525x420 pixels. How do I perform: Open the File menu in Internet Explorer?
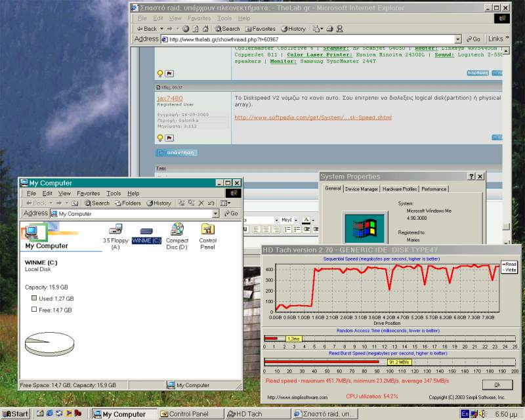click(142, 18)
